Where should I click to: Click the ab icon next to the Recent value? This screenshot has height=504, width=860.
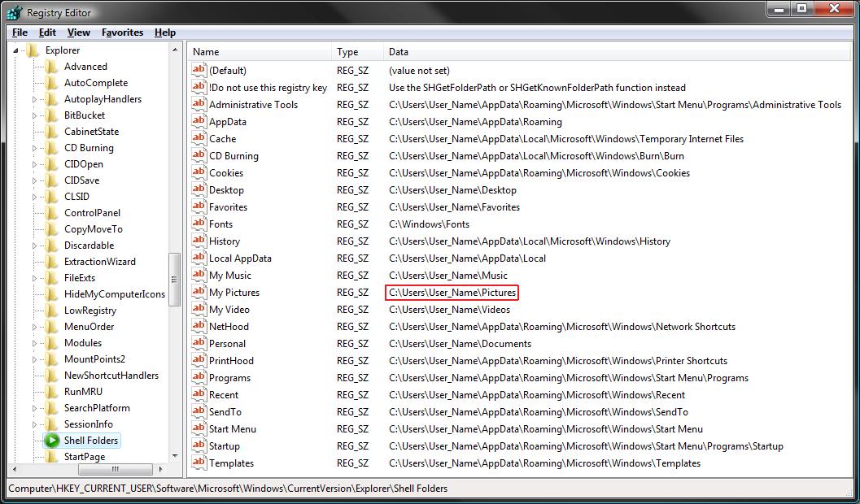tap(199, 394)
